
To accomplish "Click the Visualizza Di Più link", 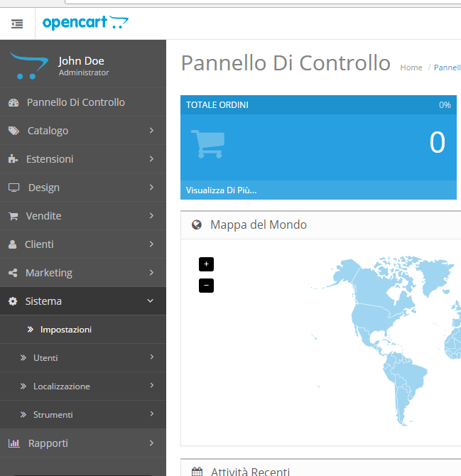I will click(221, 190).
